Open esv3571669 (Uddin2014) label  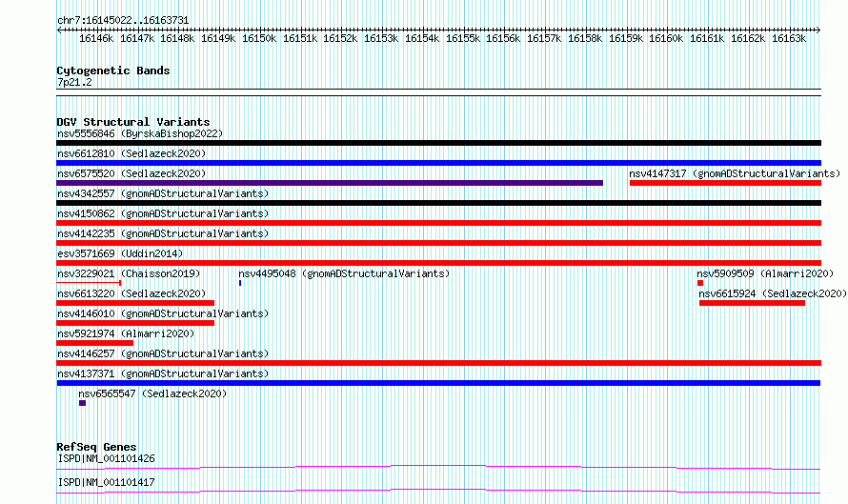tap(120, 253)
